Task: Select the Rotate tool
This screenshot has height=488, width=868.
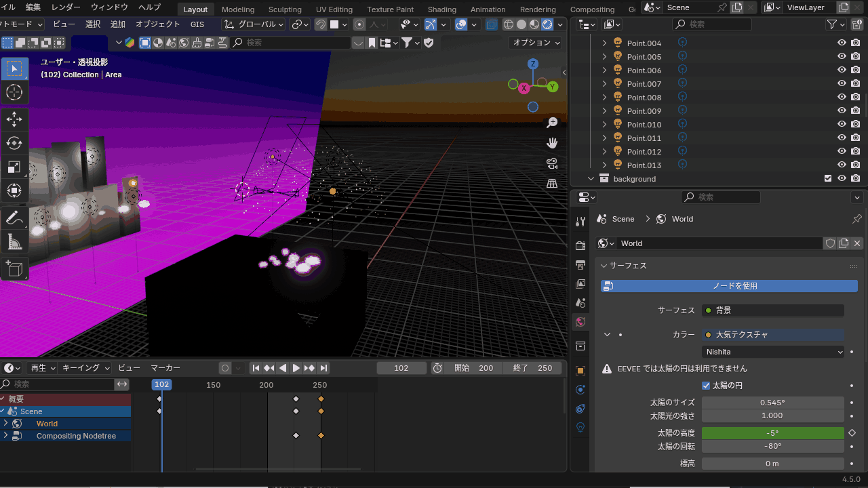Action: pyautogui.click(x=14, y=143)
